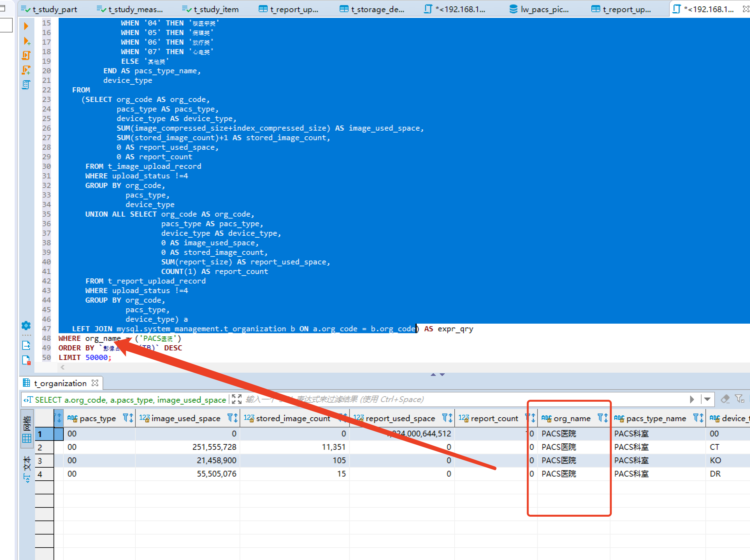Screen dimensions: 750x560
Task: Switch result view to text mode
Action: tap(27, 469)
